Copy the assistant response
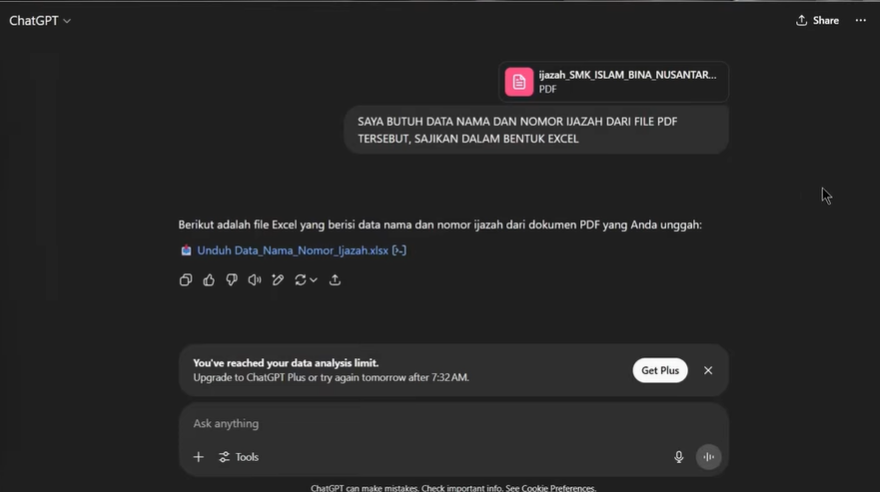Viewport: 880px width, 492px height. pos(186,280)
